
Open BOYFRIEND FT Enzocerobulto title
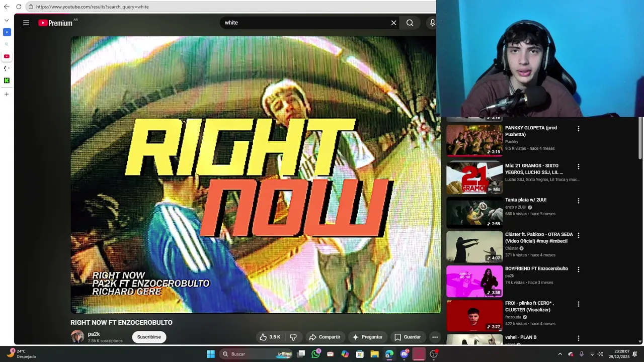[536, 268]
